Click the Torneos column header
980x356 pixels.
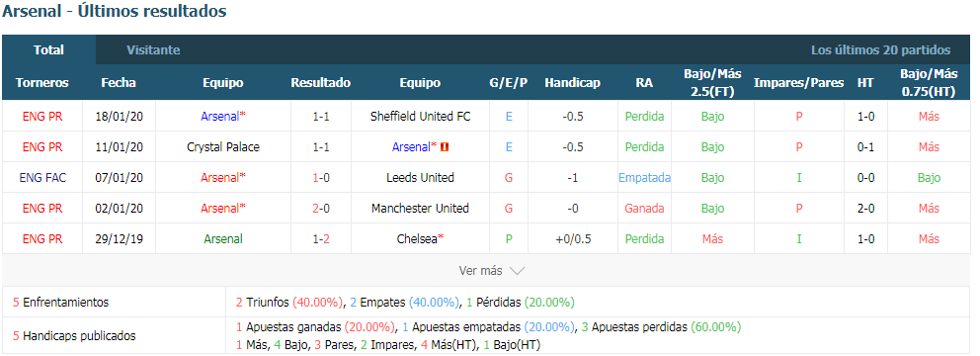(42, 83)
